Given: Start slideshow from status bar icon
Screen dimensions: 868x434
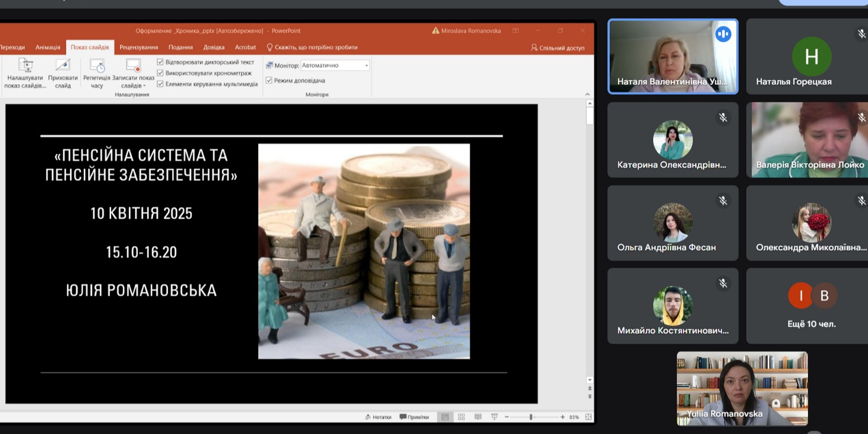Looking at the screenshot, I should pyautogui.click(x=494, y=417).
